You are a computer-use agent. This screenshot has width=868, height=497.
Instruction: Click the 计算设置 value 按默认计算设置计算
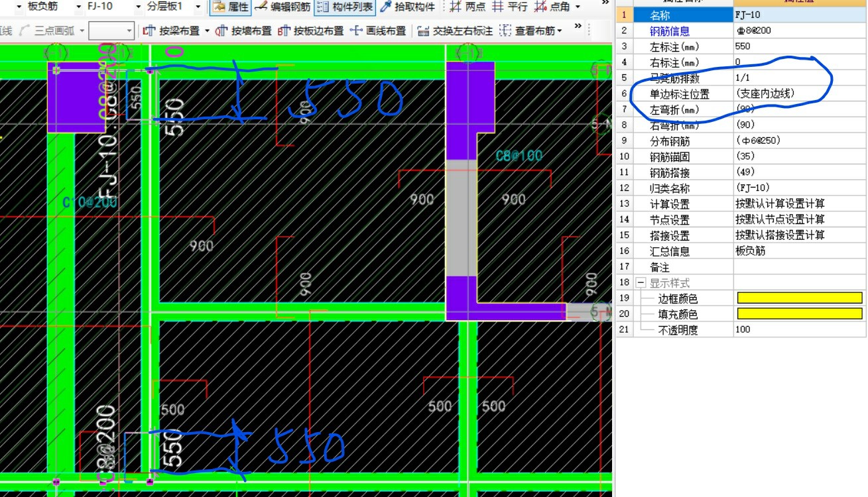click(x=800, y=203)
